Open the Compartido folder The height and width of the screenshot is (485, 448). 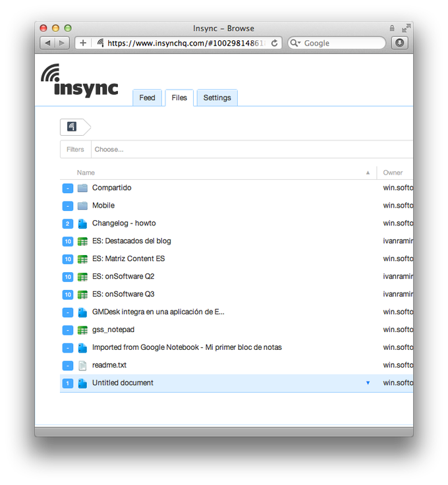(111, 188)
